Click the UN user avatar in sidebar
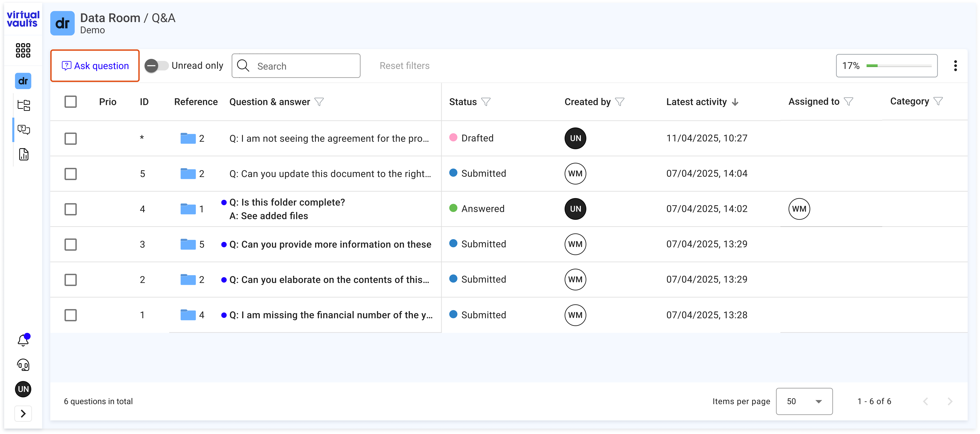Viewport: 980px width, 434px height. tap(23, 389)
